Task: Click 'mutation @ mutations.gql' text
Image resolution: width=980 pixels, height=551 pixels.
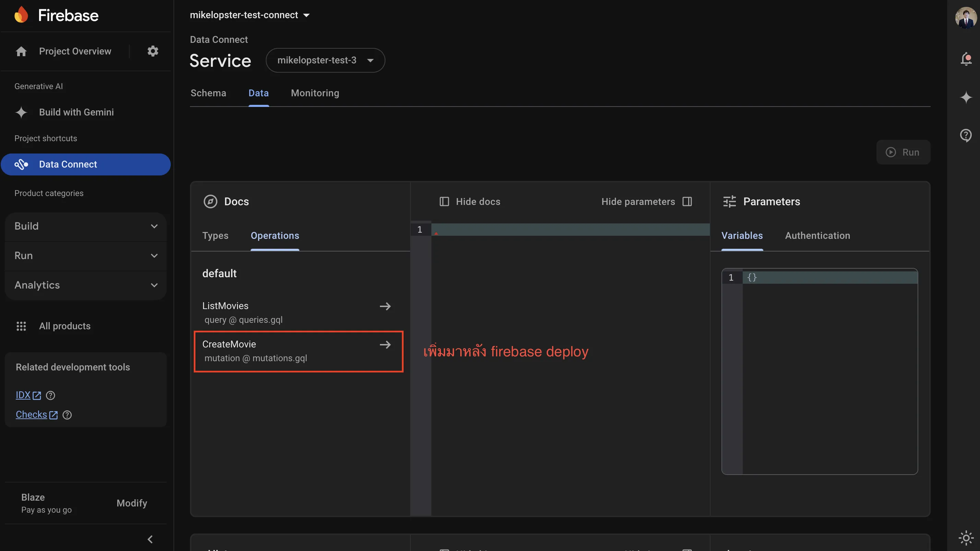Action: (256, 358)
